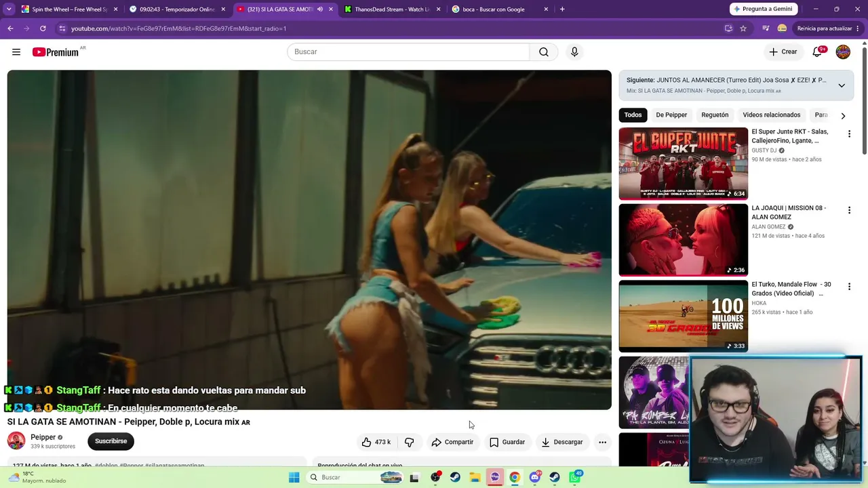Open WhatsApp from the taskbar
This screenshot has height=488, width=868.
click(575, 477)
